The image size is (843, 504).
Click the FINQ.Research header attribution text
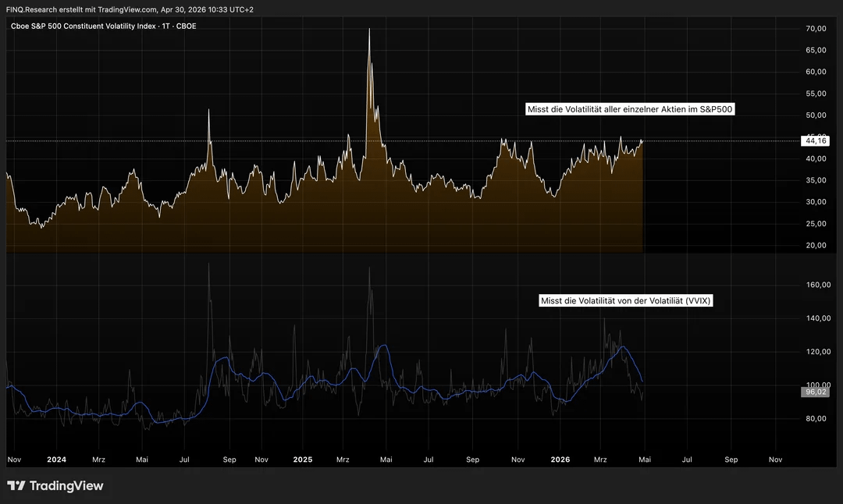(130, 9)
